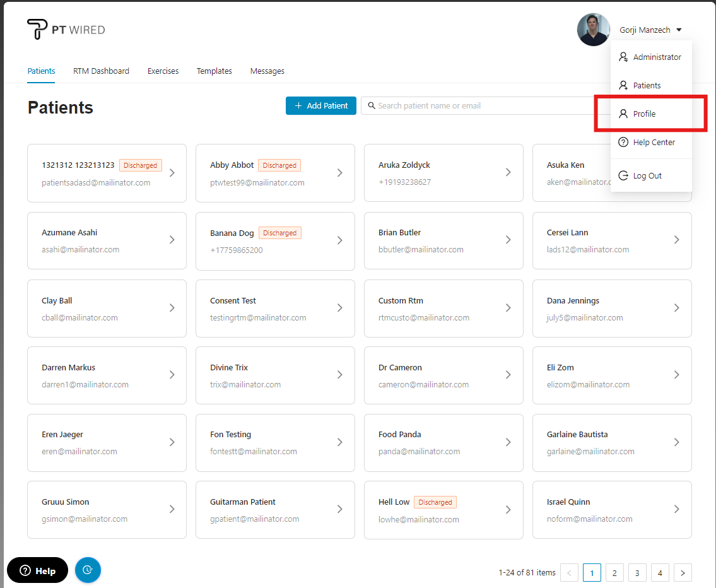Click the Help Center question mark icon

click(x=623, y=143)
